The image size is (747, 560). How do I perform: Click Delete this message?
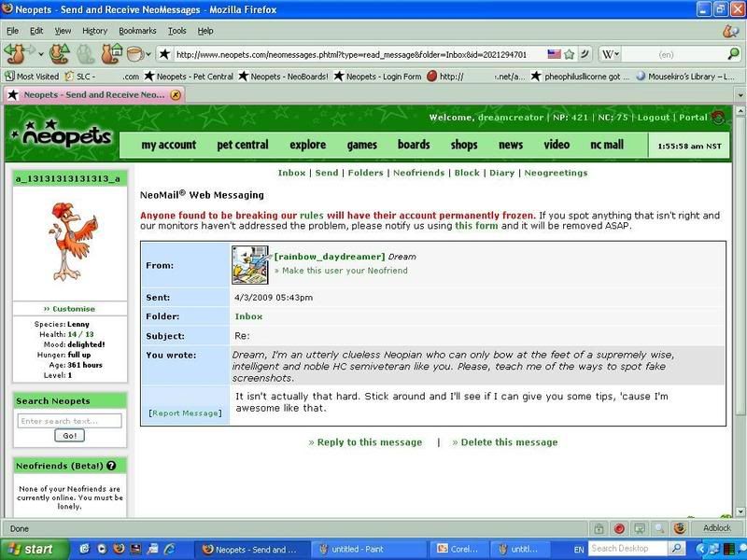[505, 442]
